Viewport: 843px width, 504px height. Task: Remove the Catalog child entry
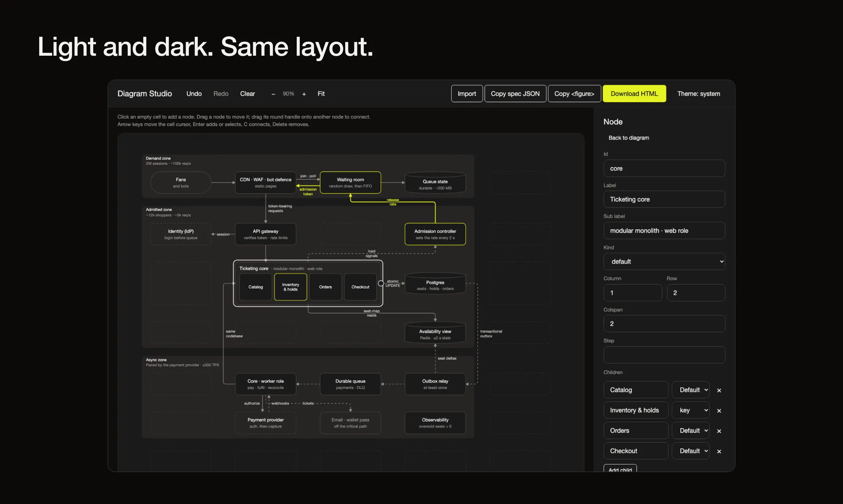[x=719, y=390]
